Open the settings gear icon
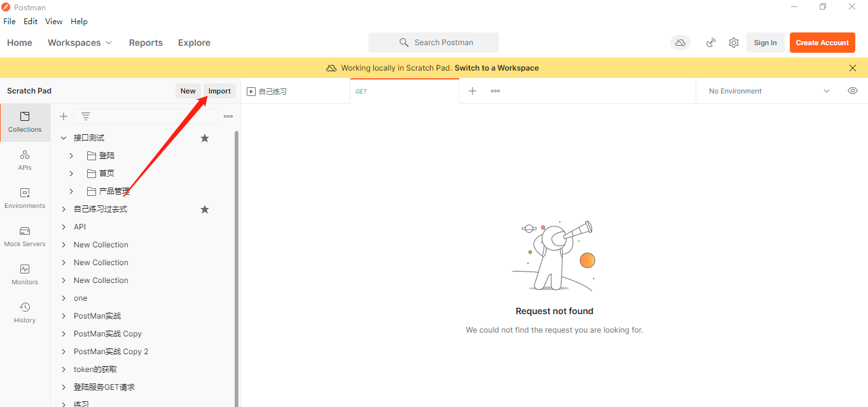This screenshot has height=407, width=868. tap(734, 43)
